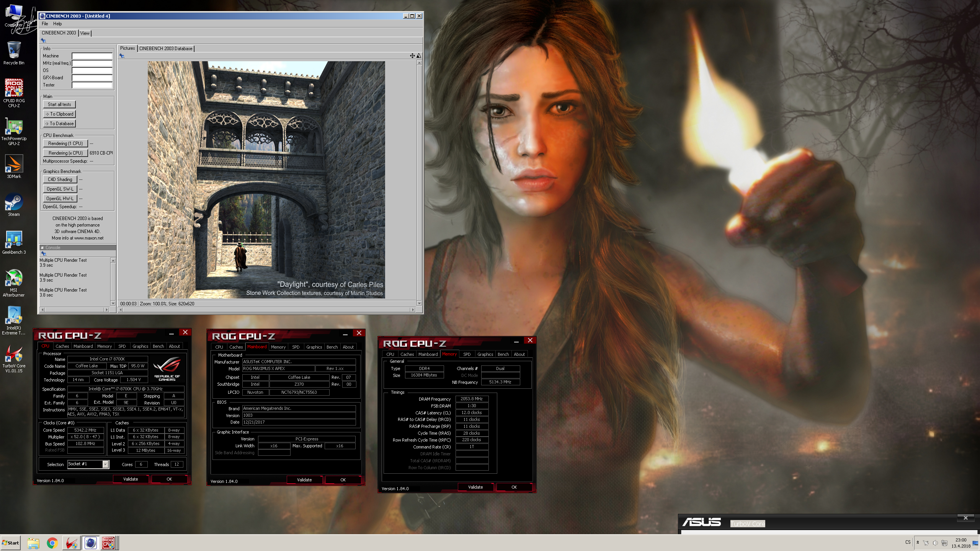Click the picture viewer vertical scrollbar
This screenshot has width=980, height=551.
point(419,183)
